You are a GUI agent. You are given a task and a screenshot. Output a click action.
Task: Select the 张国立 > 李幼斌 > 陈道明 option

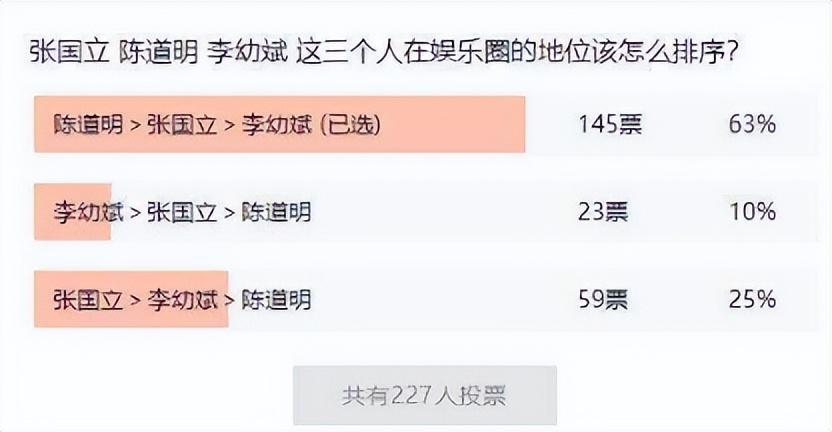tap(426, 299)
